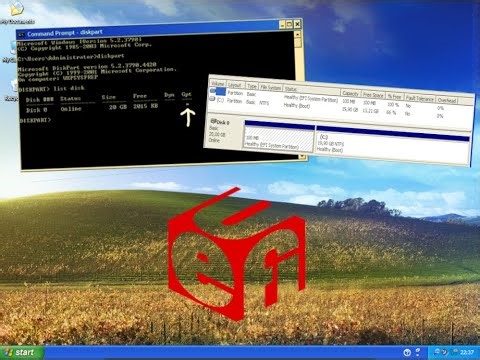Sort by the Free Space column header
Image resolution: width=480 pixels, height=360 pixels.
tap(373, 95)
